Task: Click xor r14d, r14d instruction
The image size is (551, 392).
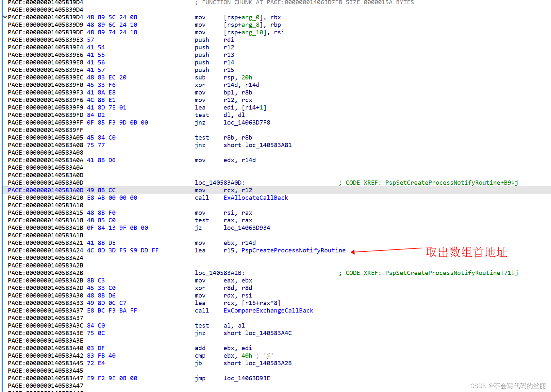Action: (227, 85)
